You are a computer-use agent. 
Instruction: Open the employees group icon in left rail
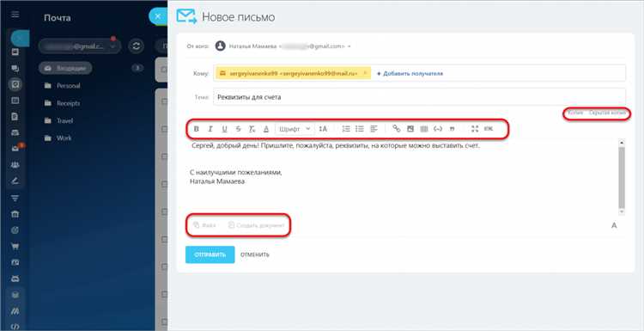15,165
